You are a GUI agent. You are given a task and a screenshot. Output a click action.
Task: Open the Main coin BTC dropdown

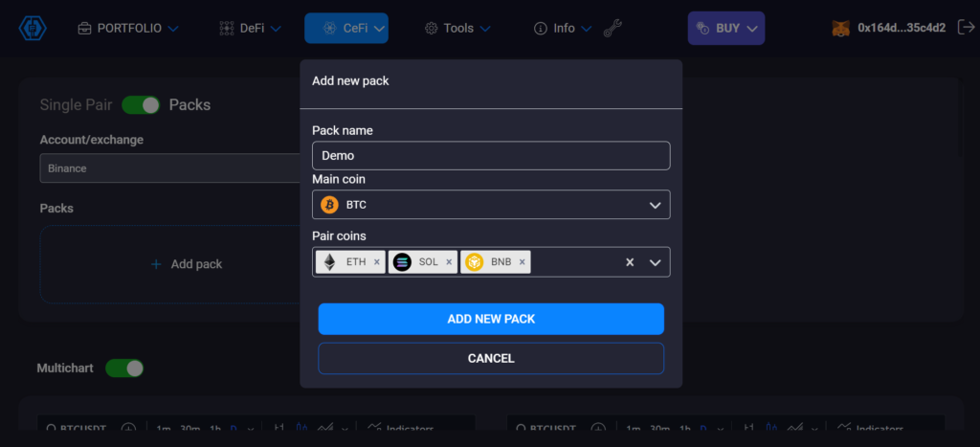pos(491,205)
